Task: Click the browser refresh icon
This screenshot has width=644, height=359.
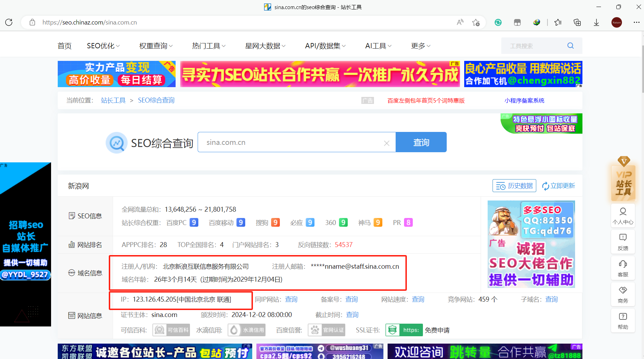Action: click(x=9, y=22)
